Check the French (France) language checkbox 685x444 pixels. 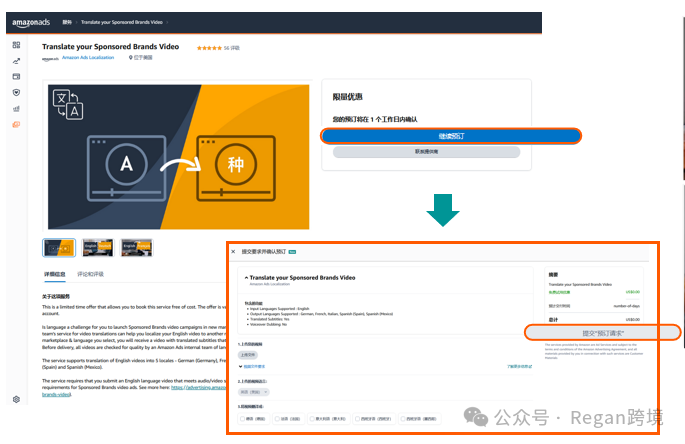click(277, 419)
